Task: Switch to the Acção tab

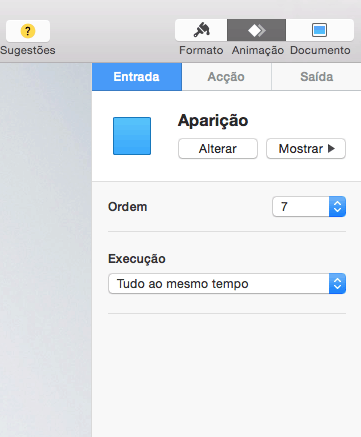Action: coord(226,77)
